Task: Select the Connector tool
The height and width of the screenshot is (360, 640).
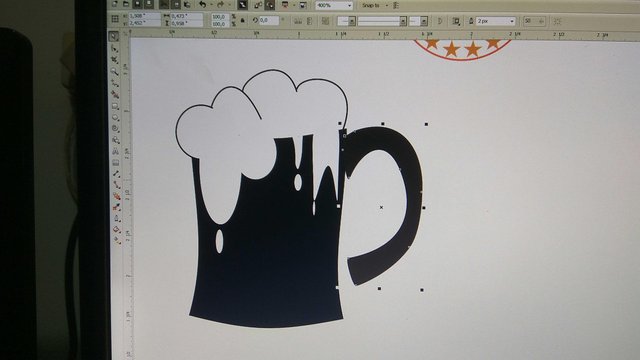Action: click(116, 185)
